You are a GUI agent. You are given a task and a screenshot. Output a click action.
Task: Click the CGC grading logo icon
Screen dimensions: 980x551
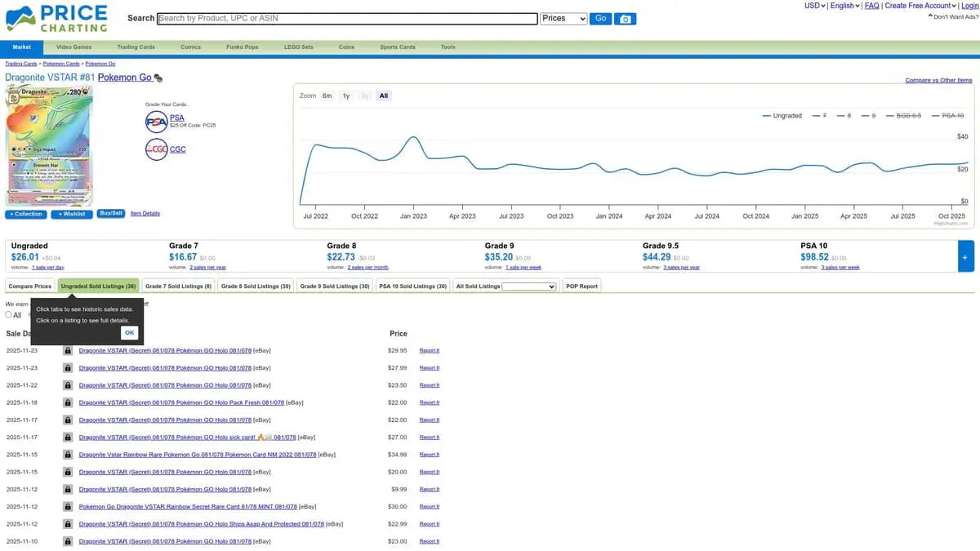click(156, 149)
